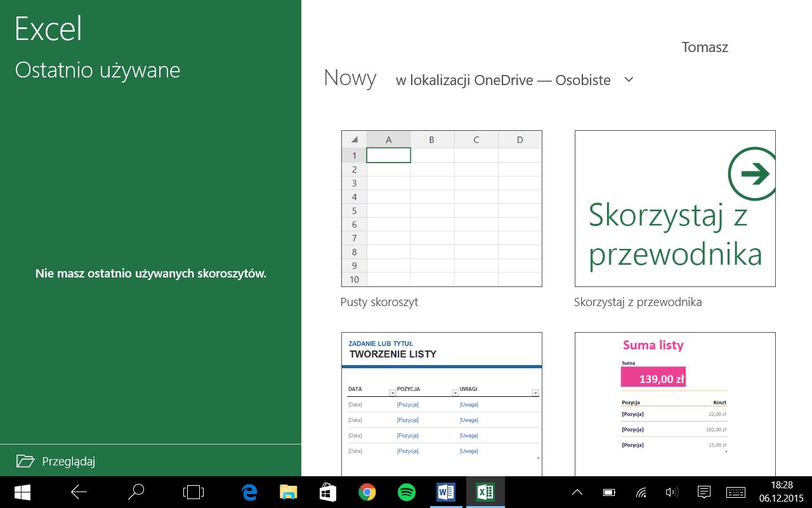Open the Skorzystaj z przewodnika tour thumbnail
The image size is (812, 508).
coord(675,208)
